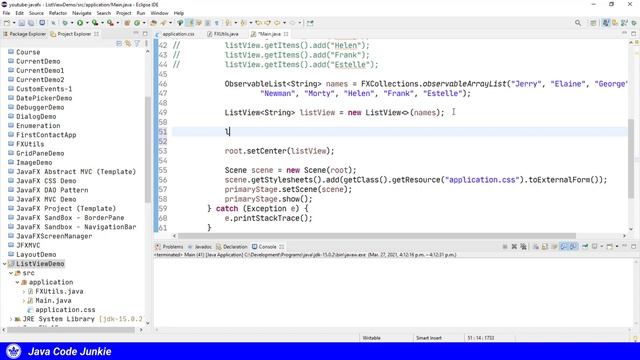Viewport: 640px width, 360px height.
Task: Click the Save toolbar icon
Action: click(x=22, y=23)
